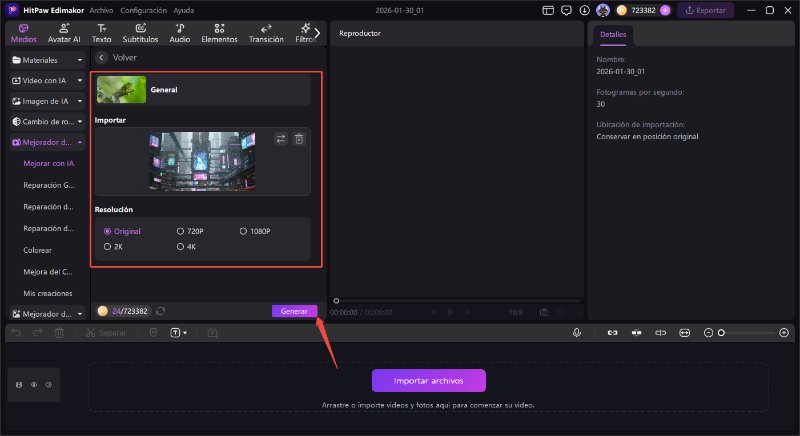Click the Exportar button
Viewport: 800px width, 436px height.
point(706,10)
